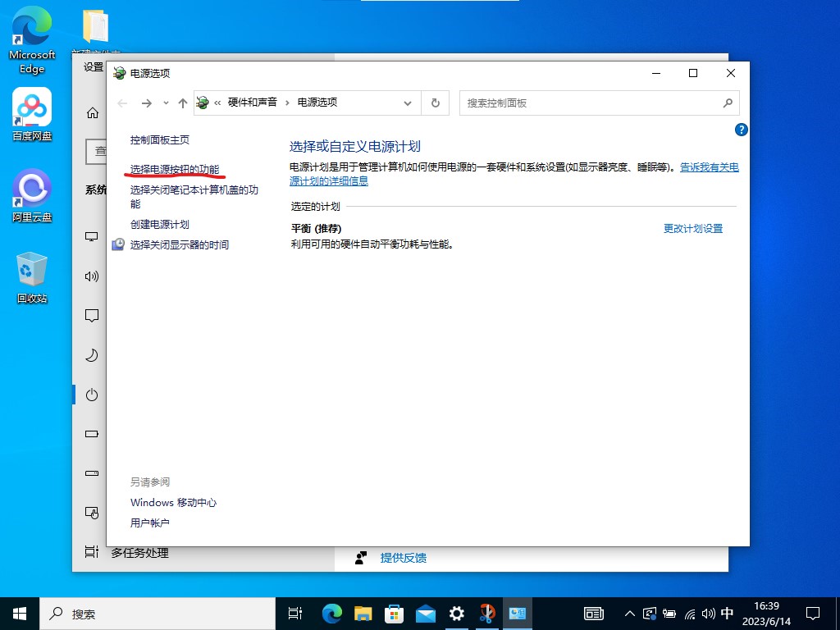Screen dimensions: 840x630
Task: Open 百度网盘 desktop shortcut
Action: [32, 115]
